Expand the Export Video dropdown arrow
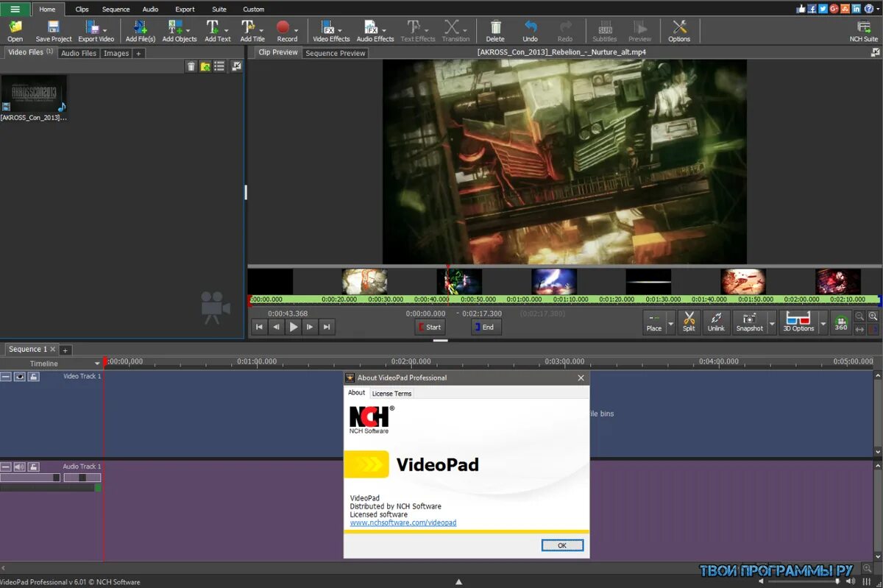 tap(105, 30)
